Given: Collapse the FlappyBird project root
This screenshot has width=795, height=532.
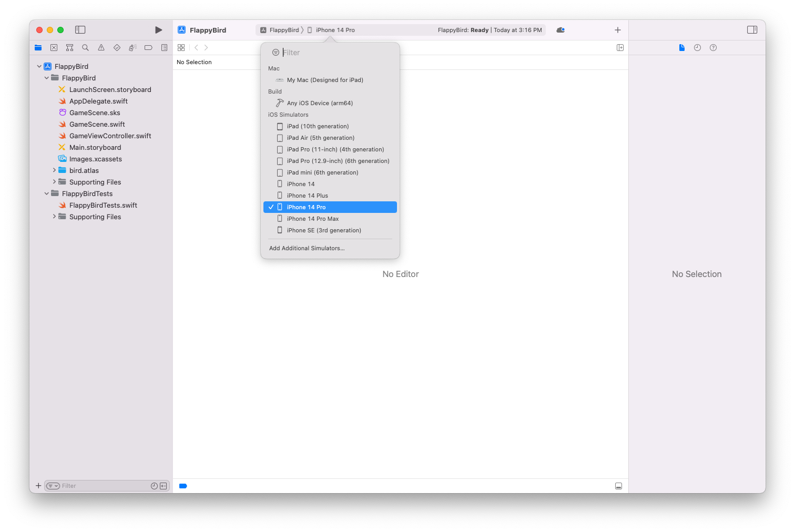Looking at the screenshot, I should tap(39, 66).
